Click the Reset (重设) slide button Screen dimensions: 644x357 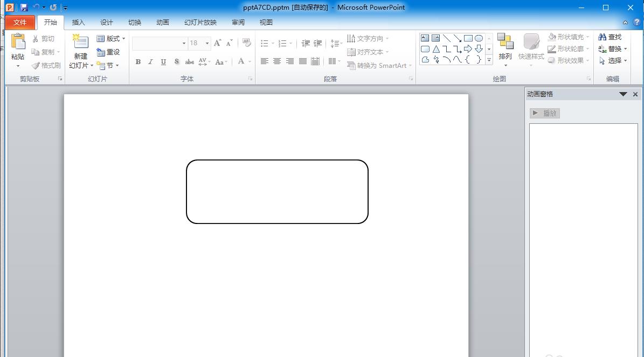point(108,52)
